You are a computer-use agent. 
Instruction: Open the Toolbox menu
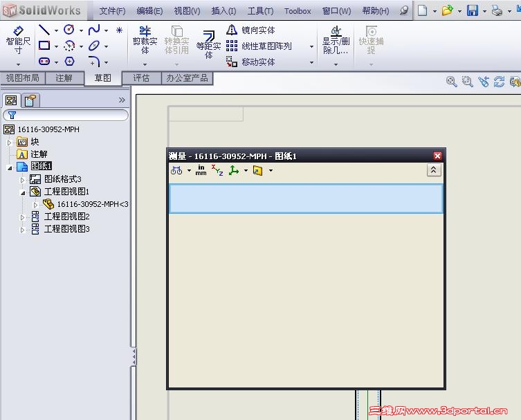coord(298,11)
